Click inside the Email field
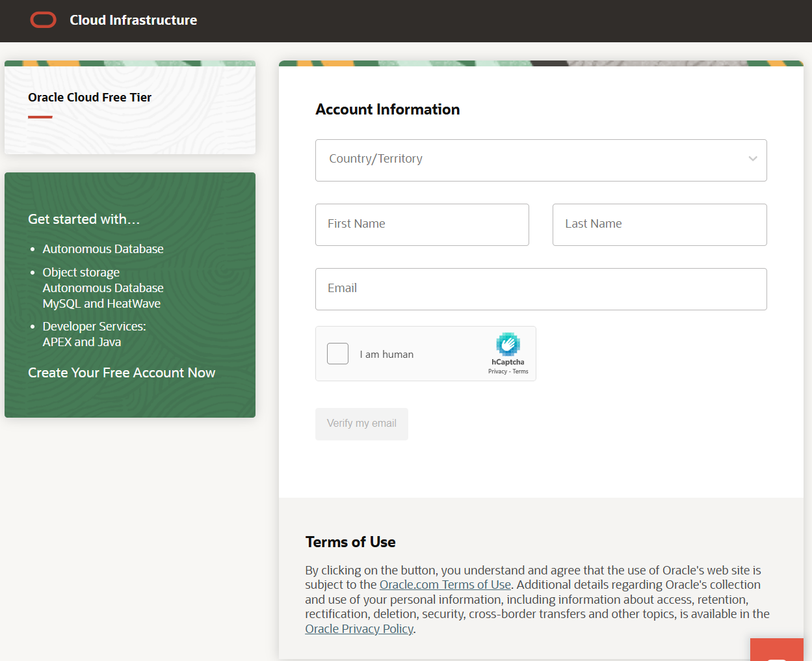This screenshot has height=661, width=812. [541, 289]
